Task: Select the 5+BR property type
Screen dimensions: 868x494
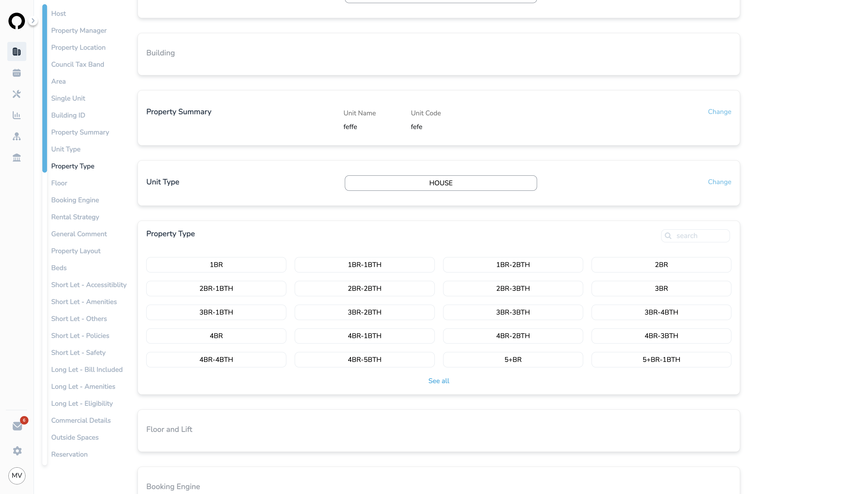Action: coord(513,360)
